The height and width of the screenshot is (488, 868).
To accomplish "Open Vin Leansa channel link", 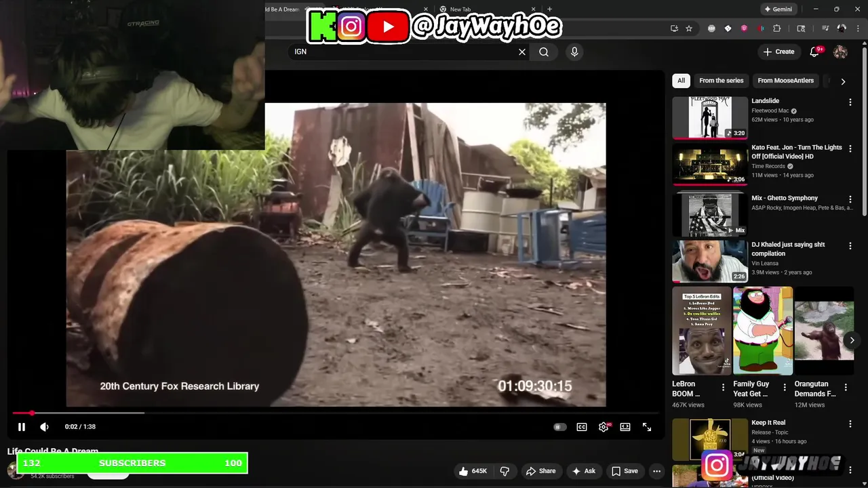I will (x=765, y=263).
